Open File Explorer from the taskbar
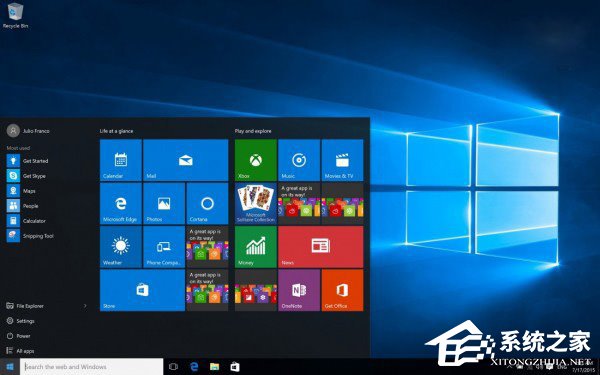This screenshot has height=375, width=600. 215,367
